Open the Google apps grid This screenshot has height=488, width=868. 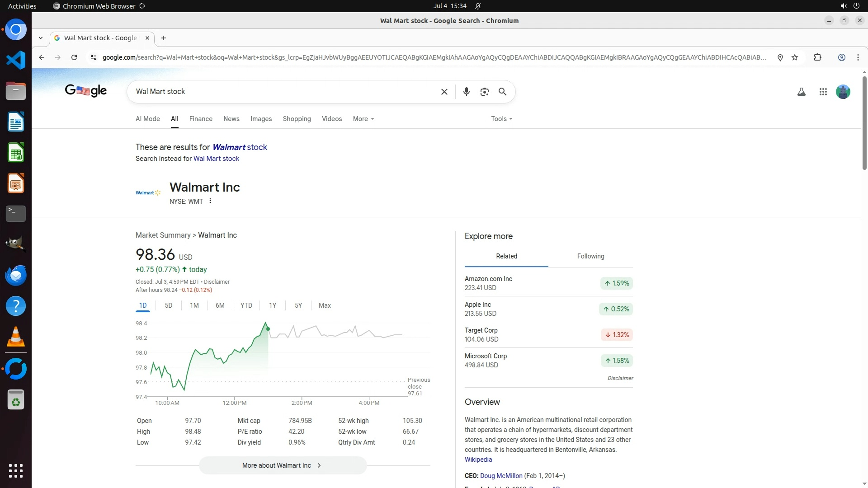[823, 92]
